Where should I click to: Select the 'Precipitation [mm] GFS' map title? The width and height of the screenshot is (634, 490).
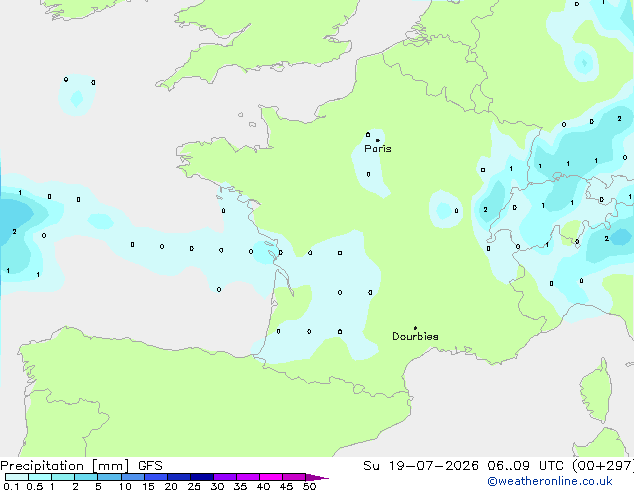tap(81, 466)
